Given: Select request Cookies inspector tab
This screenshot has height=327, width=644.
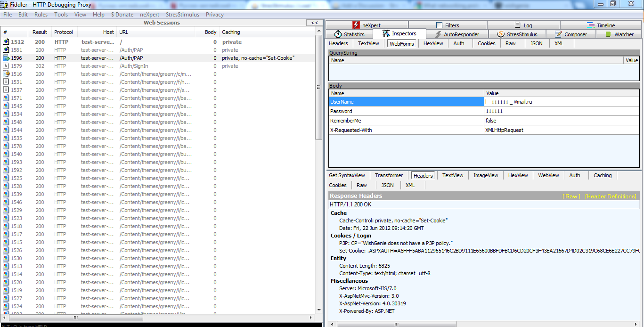Looking at the screenshot, I should click(x=487, y=43).
